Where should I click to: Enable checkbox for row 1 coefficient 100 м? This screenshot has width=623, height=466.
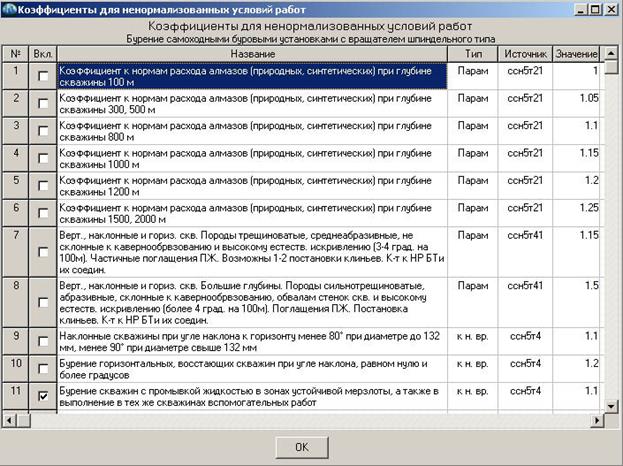tap(43, 76)
